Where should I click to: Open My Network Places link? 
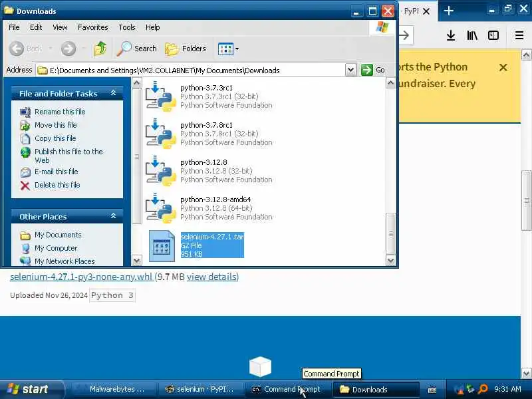65,261
